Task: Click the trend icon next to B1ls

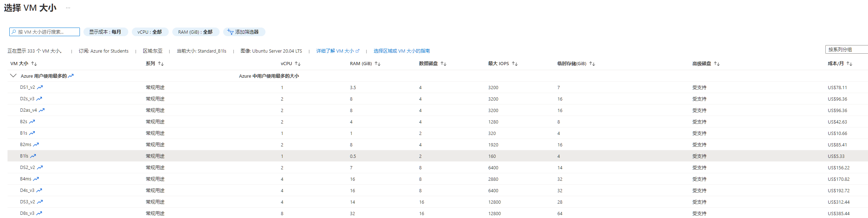Action: [33, 156]
